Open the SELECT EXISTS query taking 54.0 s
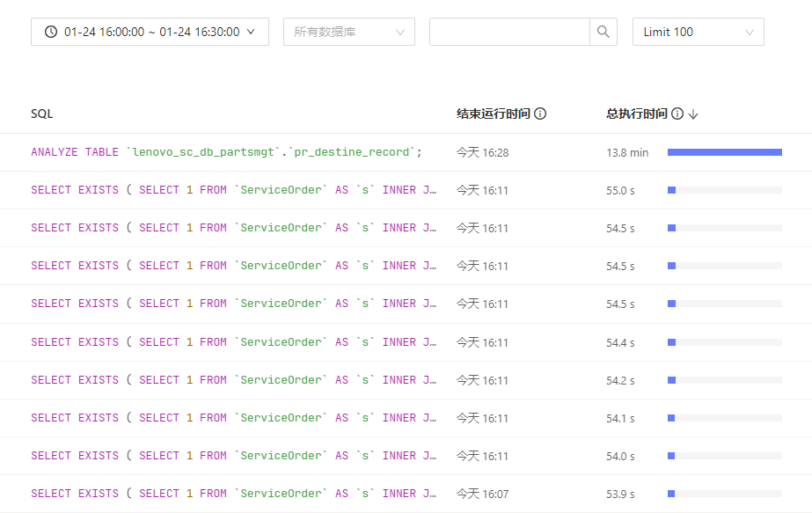 pos(233,456)
